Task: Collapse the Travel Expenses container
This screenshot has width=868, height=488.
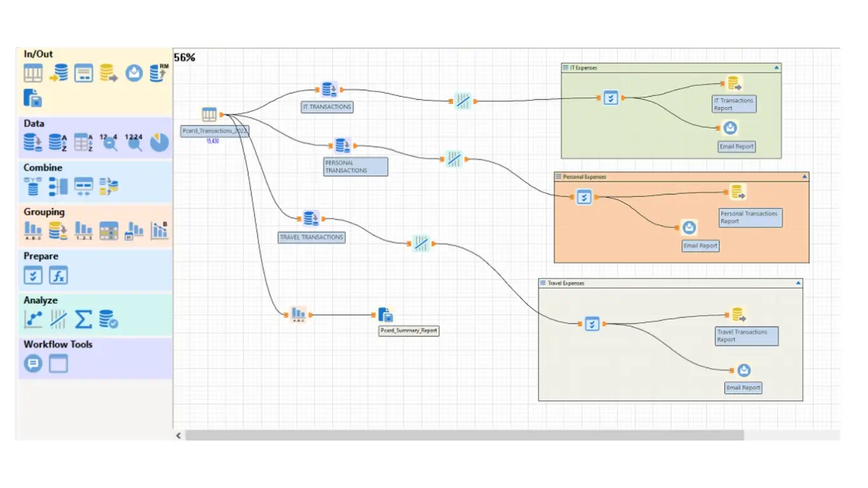Action: (798, 283)
